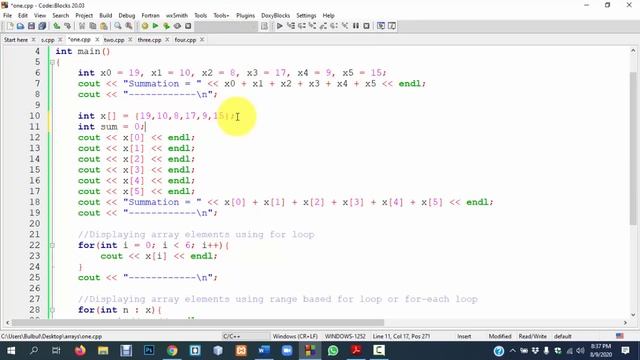
Task: Click the Find magnifier icon
Action: click(118, 26)
